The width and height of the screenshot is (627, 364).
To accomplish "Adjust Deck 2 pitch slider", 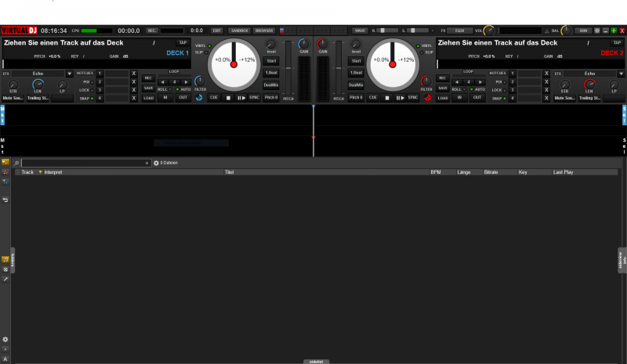I will (339, 68).
